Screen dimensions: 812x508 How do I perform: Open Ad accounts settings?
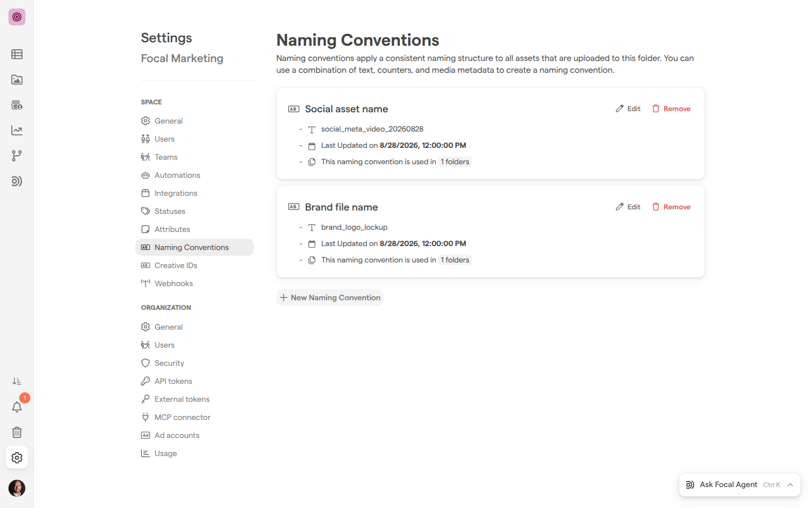[195, 435]
